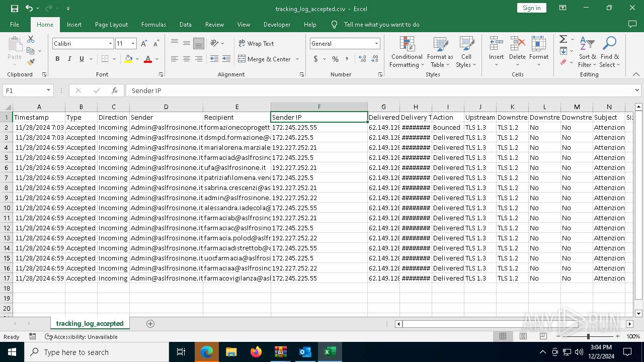Click Percent Style icon

point(335,59)
